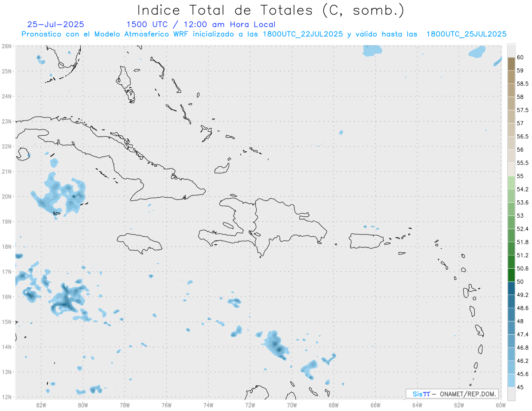Click the longitude label "82W"
The height and width of the screenshot is (411, 532).
click(41, 404)
